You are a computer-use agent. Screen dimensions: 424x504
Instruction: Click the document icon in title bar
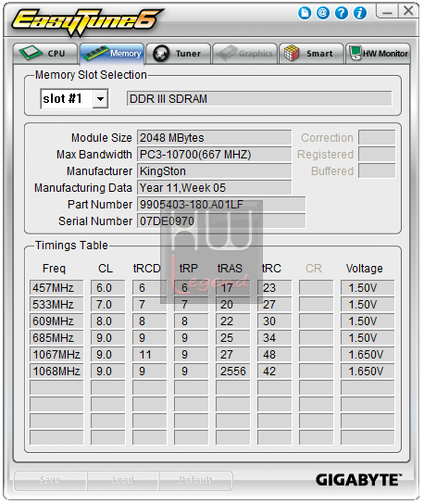305,13
